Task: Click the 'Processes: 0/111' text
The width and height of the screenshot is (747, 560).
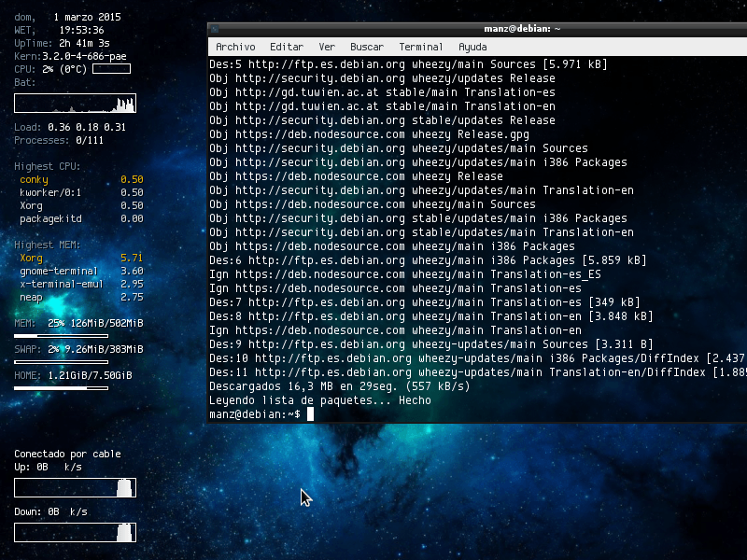Action: click(59, 140)
